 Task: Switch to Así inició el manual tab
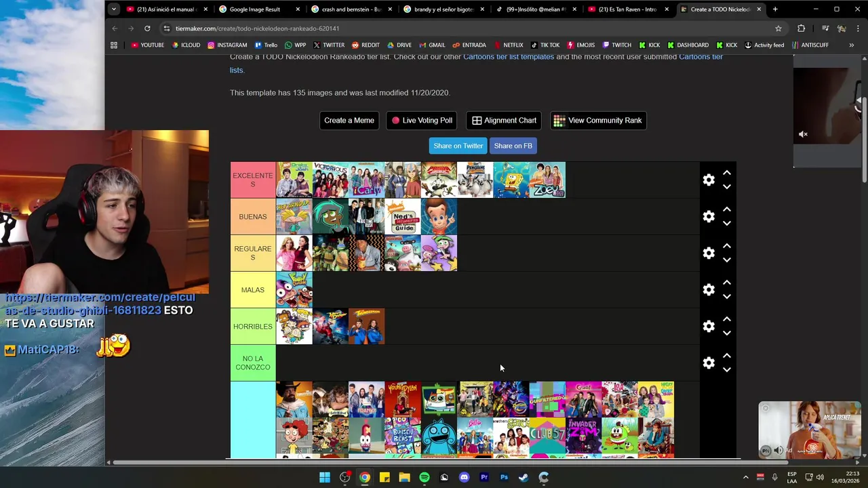[166, 9]
